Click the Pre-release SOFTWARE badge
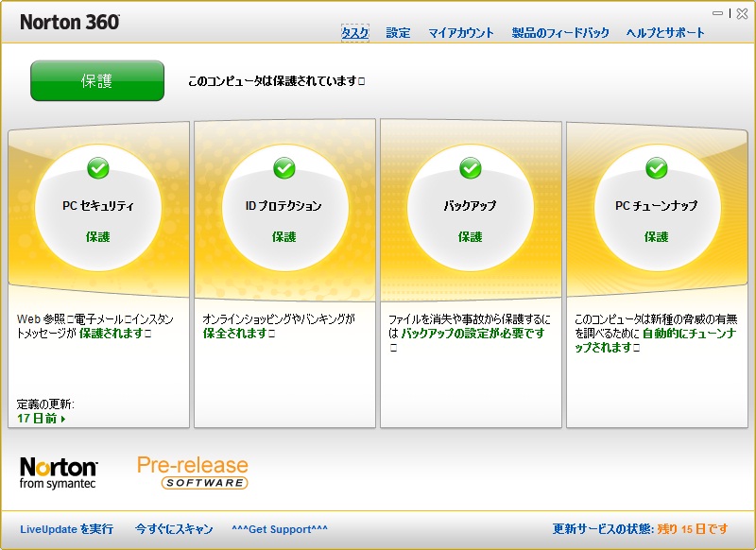The width and height of the screenshot is (756, 550). [x=193, y=473]
